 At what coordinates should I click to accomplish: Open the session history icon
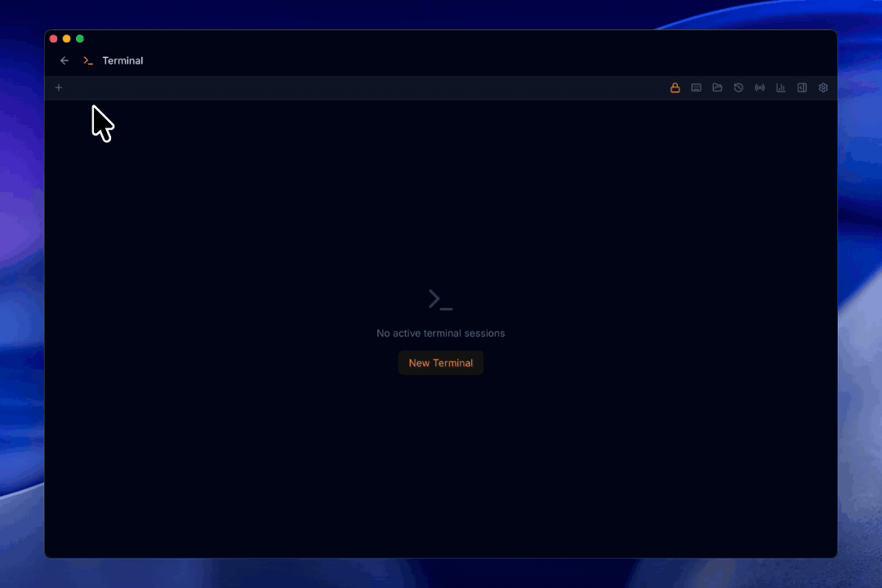(x=738, y=87)
